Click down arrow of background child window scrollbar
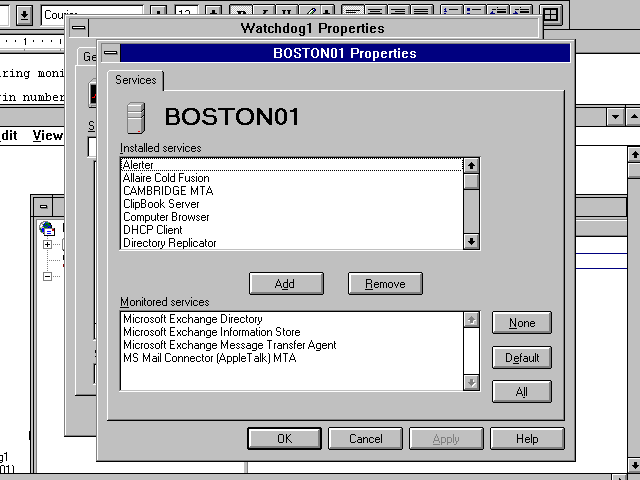The height and width of the screenshot is (480, 640). (x=634, y=465)
